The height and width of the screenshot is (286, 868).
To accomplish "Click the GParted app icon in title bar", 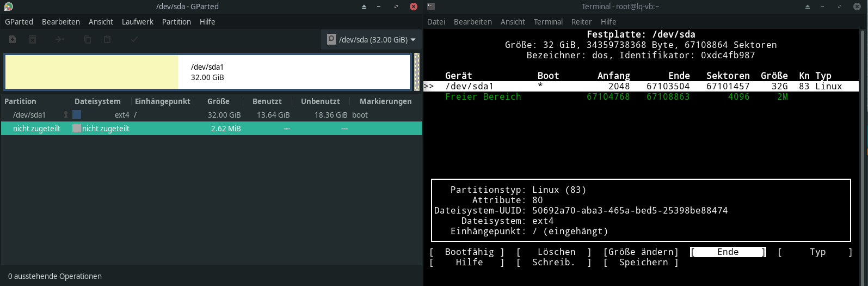I will click(8, 7).
